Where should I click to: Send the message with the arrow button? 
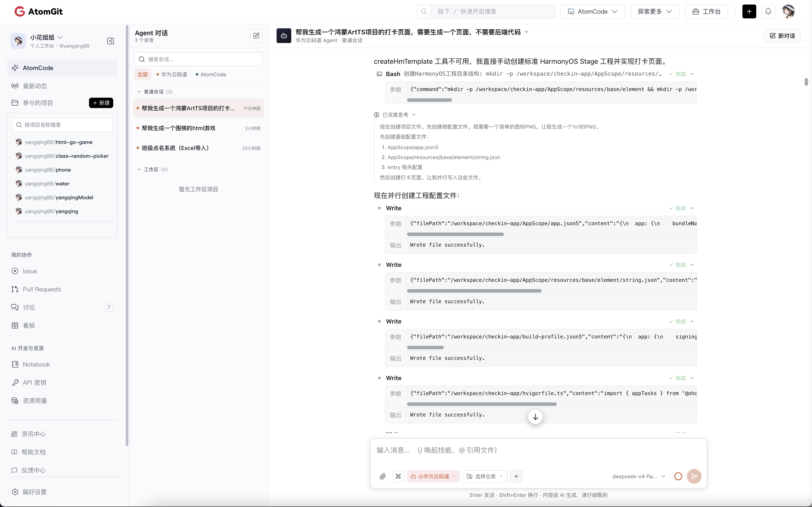point(694,476)
